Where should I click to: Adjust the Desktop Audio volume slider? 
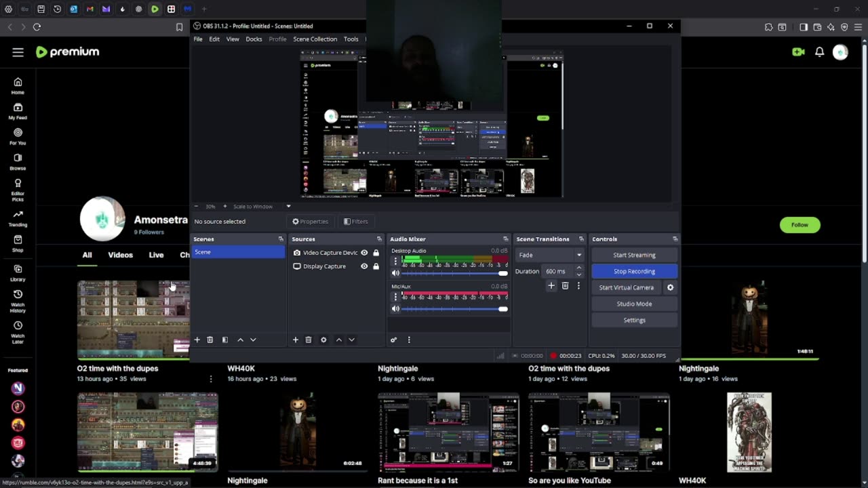pyautogui.click(x=454, y=273)
